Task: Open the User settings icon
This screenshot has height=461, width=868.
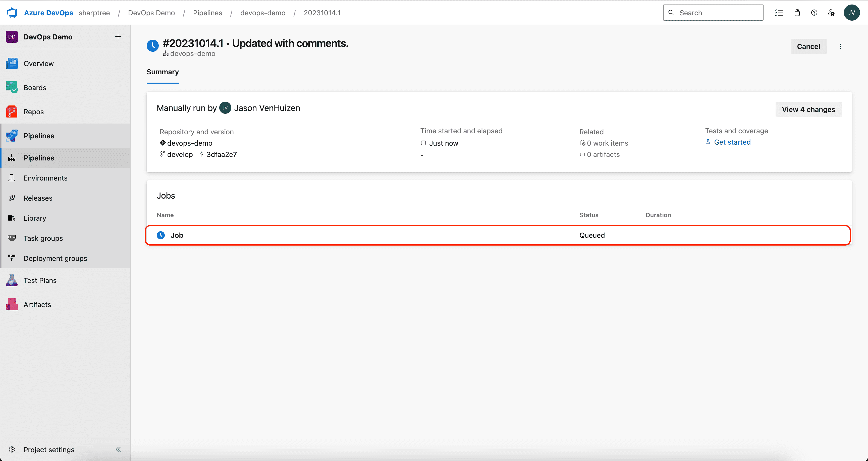Action: [832, 13]
